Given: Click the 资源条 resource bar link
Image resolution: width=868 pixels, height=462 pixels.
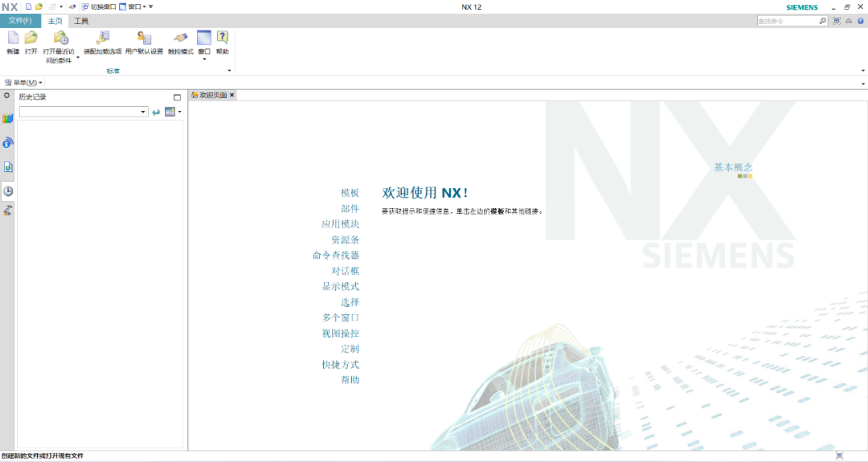Looking at the screenshot, I should click(346, 240).
